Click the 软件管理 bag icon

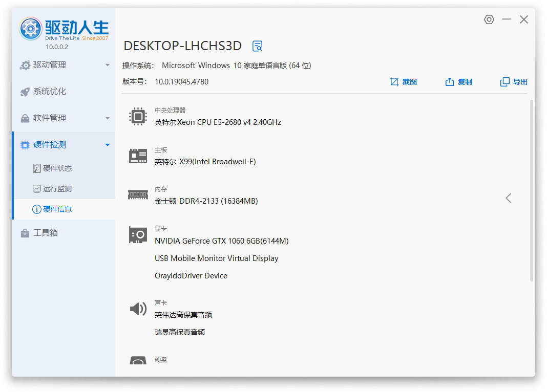(25, 119)
